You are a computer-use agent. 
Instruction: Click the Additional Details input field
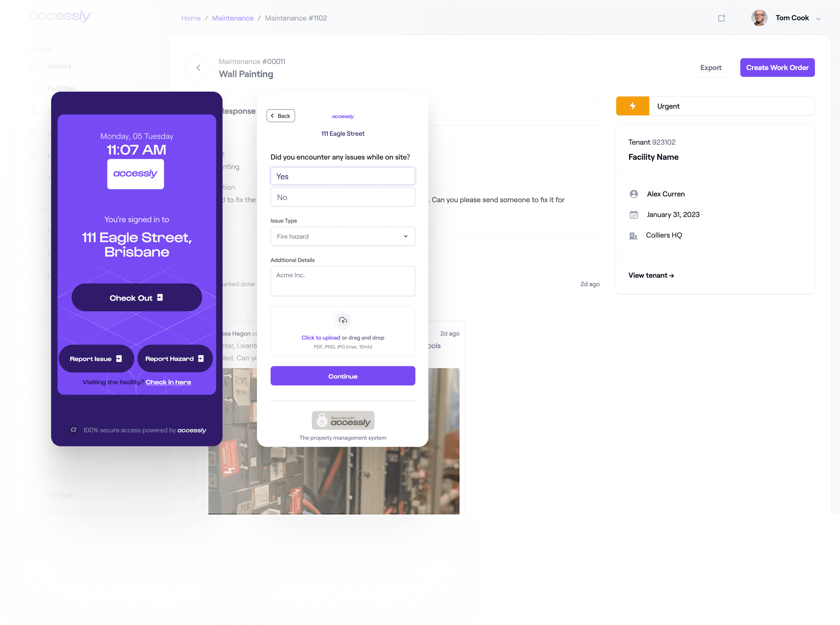pyautogui.click(x=342, y=281)
